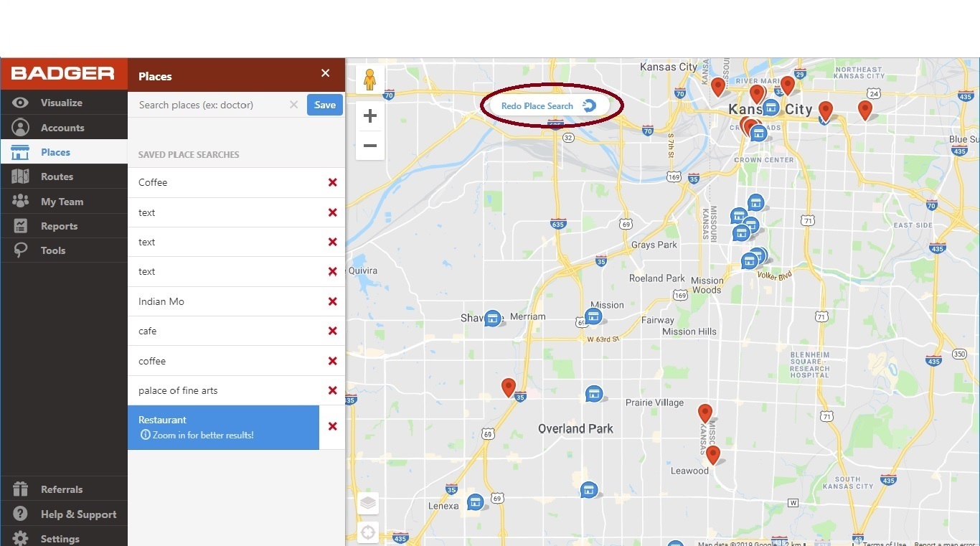Open Reports from the sidebar
This screenshot has width=980, height=546.
click(x=64, y=226)
